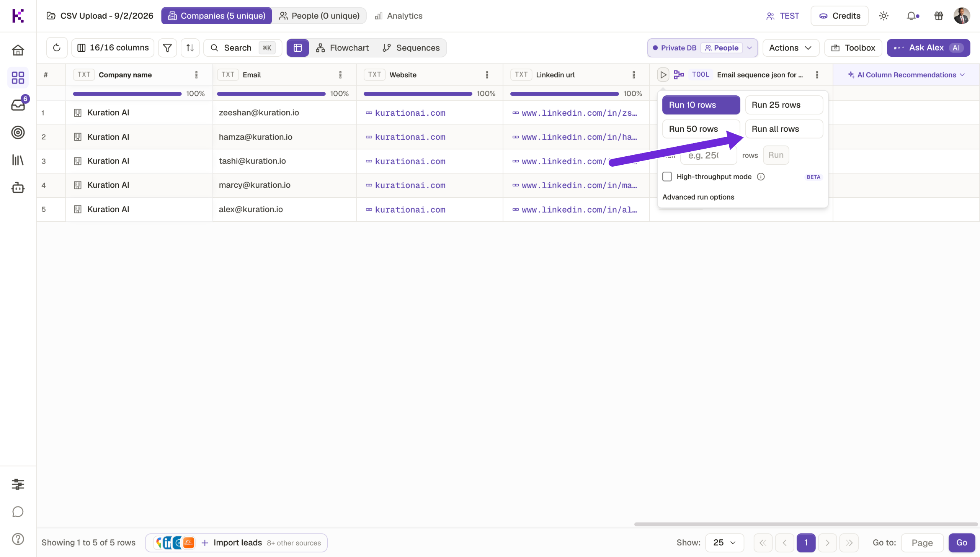
Task: Open the notifications bell
Action: pyautogui.click(x=913, y=16)
